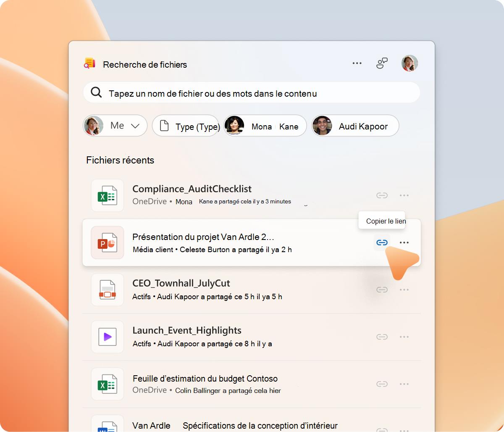The image size is (504, 432).
Task: Open the Compliance_AuditChecklist Excel file icon
Action: 108,195
